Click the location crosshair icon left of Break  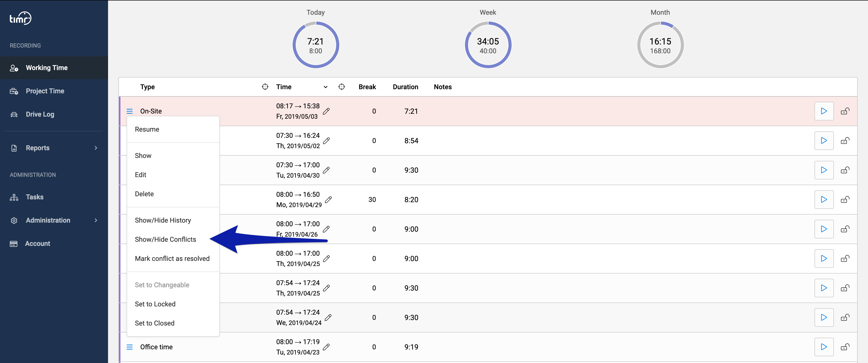[x=342, y=87]
